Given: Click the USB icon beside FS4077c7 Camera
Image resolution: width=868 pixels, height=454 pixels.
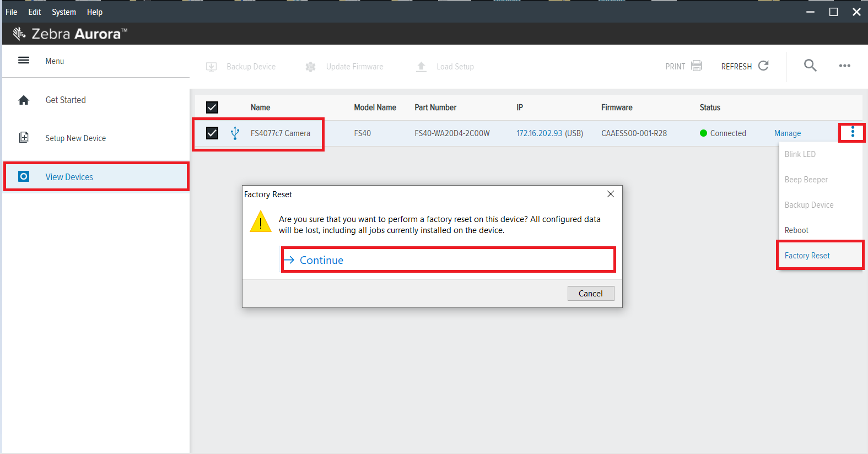Looking at the screenshot, I should (235, 133).
